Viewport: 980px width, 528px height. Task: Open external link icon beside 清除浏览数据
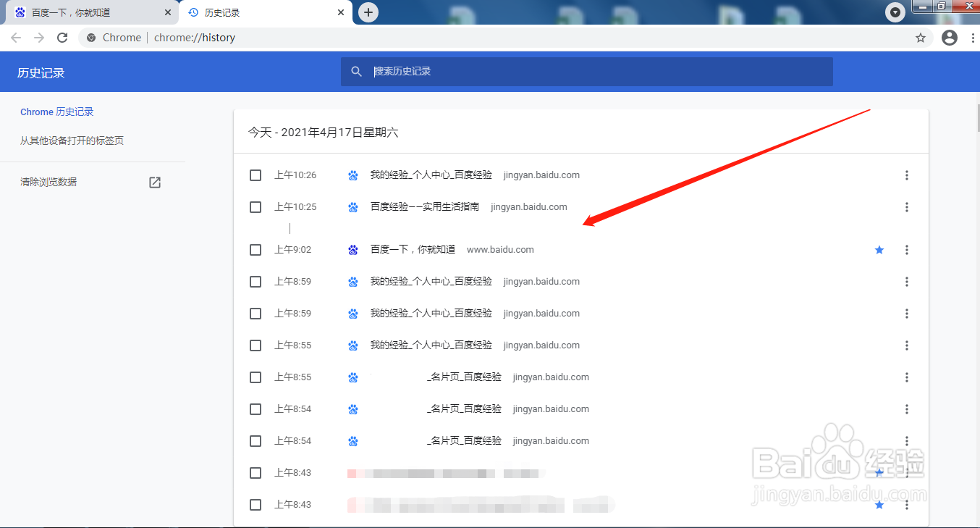click(155, 183)
